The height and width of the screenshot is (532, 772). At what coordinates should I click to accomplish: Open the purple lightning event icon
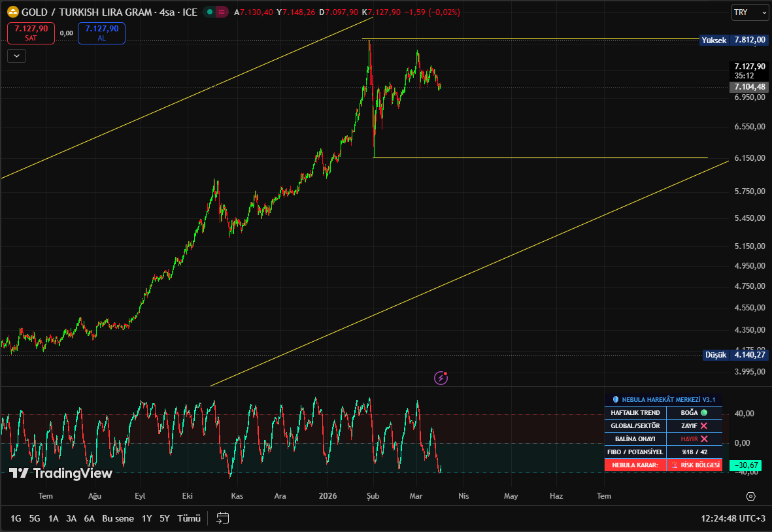click(x=441, y=378)
